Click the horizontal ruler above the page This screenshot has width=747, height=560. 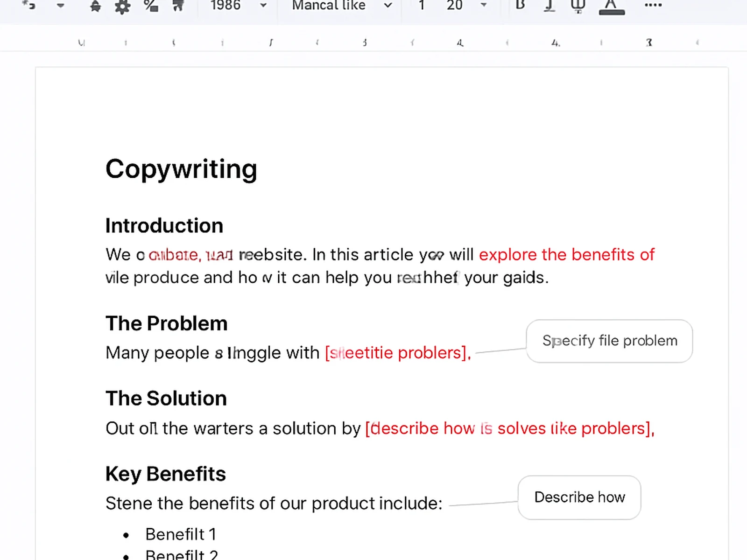point(373,42)
